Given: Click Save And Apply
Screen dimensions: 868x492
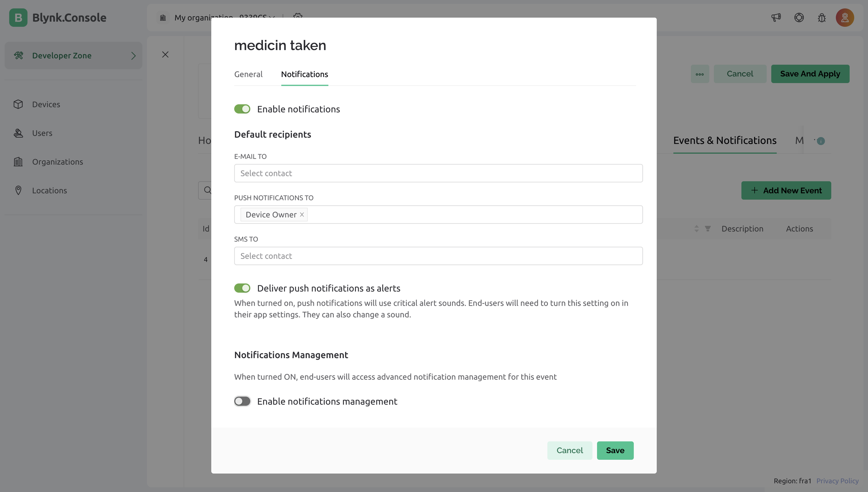Looking at the screenshot, I should (810, 73).
